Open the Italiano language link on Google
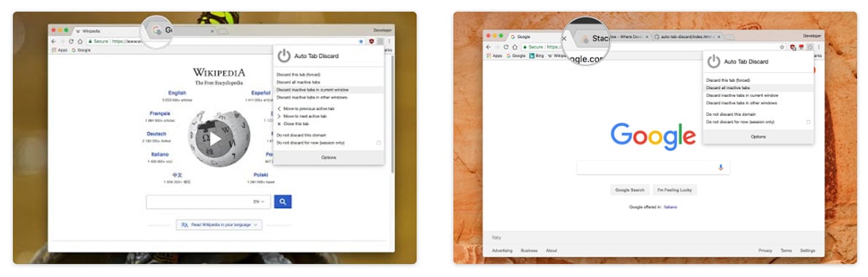 670,207
